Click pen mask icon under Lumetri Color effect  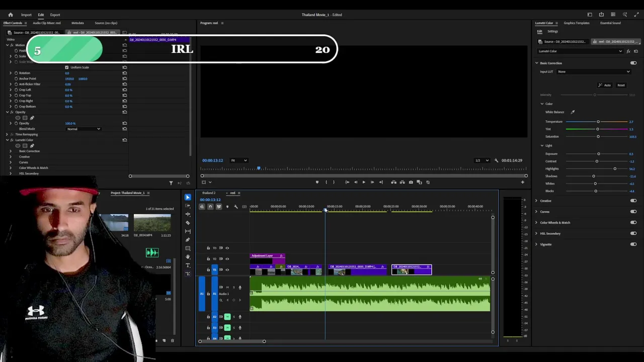(32, 146)
